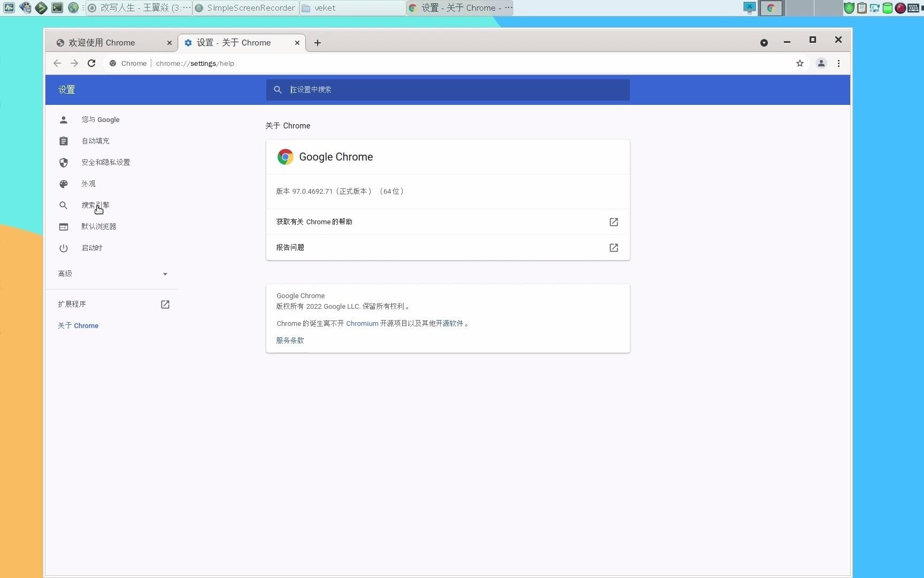Reload the settings page

tap(91, 63)
